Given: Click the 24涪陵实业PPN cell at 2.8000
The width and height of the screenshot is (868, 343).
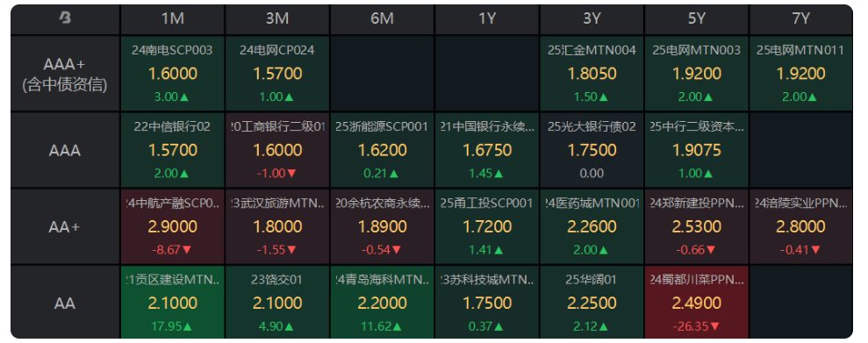Looking at the screenshot, I should pyautogui.click(x=800, y=227).
